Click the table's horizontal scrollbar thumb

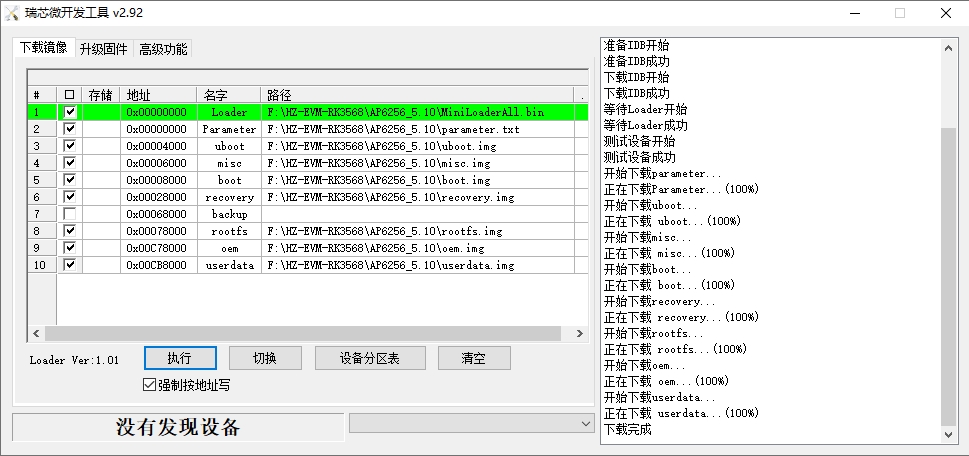pyautogui.click(x=303, y=334)
